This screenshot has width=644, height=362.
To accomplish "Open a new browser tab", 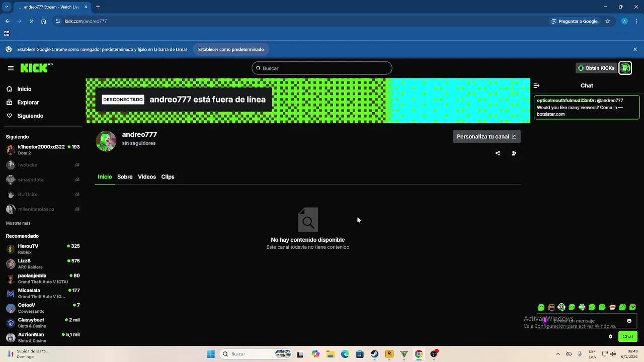I will (98, 7).
